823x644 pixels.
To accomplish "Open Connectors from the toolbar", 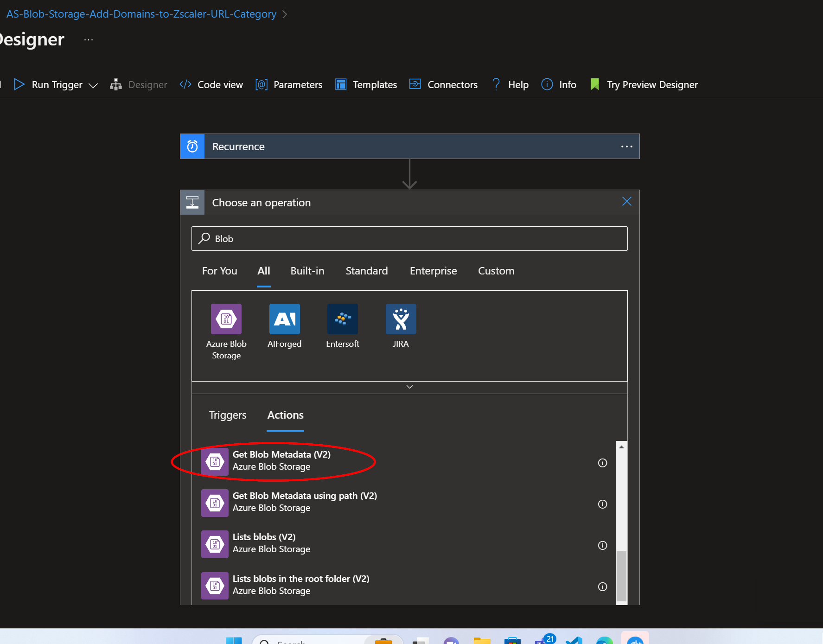I will pos(444,84).
